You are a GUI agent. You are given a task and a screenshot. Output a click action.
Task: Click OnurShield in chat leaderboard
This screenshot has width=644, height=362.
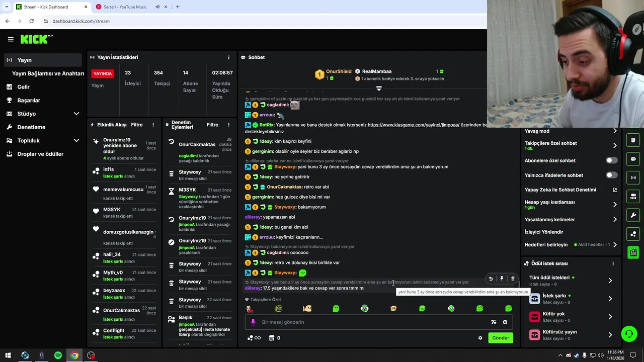click(339, 71)
